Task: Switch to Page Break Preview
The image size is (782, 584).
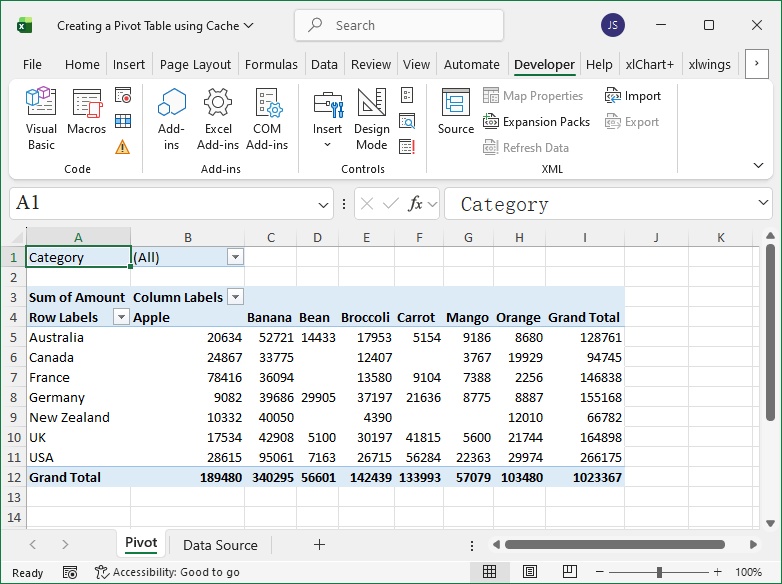Action: (570, 572)
